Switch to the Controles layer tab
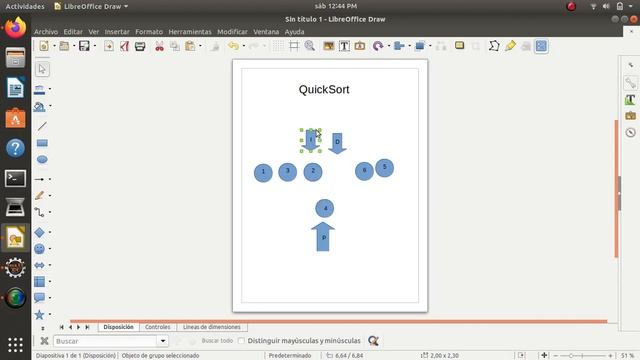This screenshot has width=640, height=360. point(158,327)
